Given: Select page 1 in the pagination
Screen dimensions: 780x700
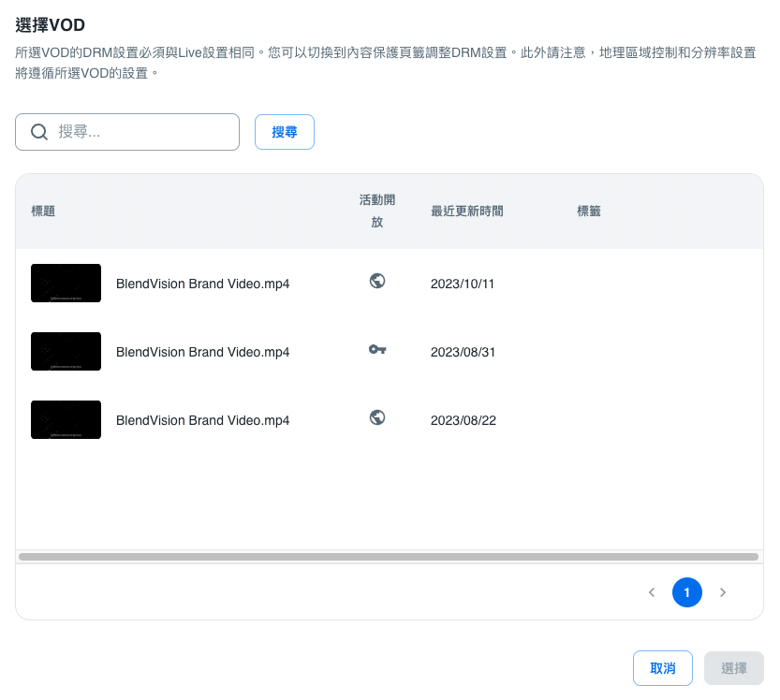Looking at the screenshot, I should [686, 592].
